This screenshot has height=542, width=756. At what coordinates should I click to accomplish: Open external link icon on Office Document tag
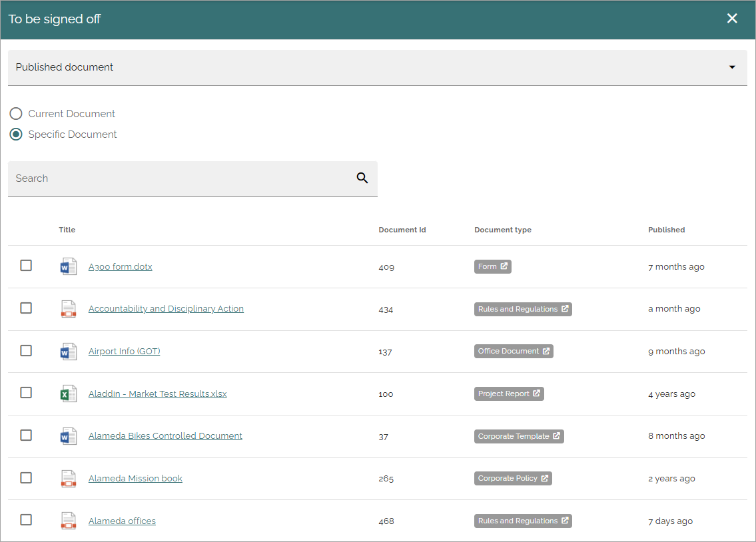click(x=546, y=351)
